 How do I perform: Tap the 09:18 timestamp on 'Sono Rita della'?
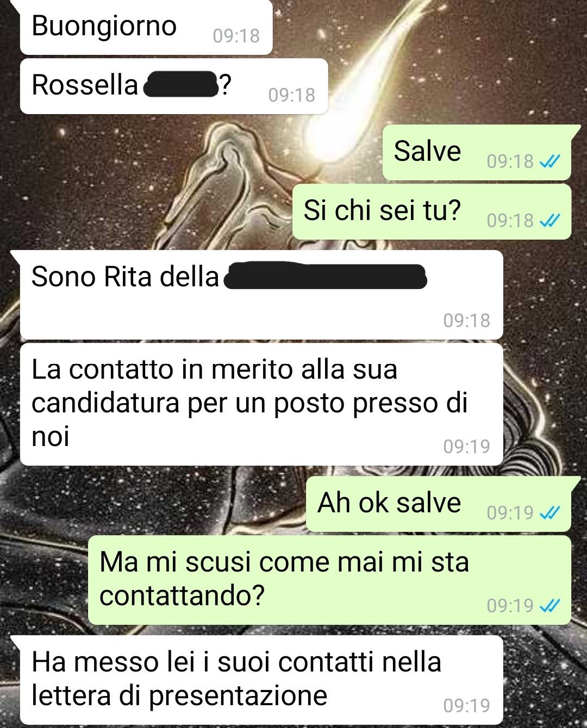(x=466, y=321)
